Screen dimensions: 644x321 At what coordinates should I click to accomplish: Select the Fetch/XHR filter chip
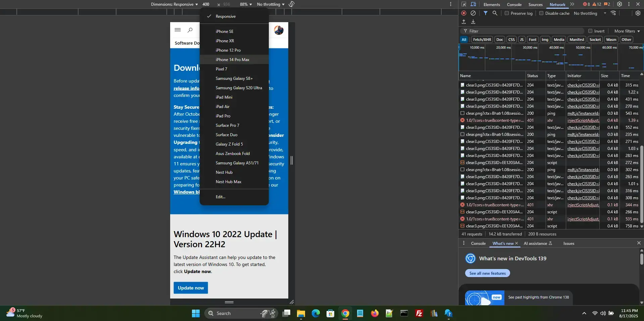[482, 40]
